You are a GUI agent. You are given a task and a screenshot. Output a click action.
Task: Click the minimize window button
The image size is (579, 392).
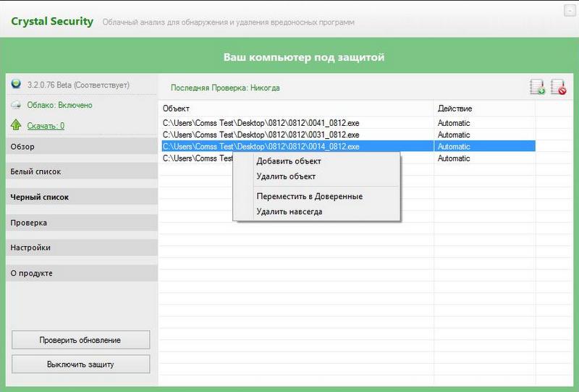click(x=570, y=11)
